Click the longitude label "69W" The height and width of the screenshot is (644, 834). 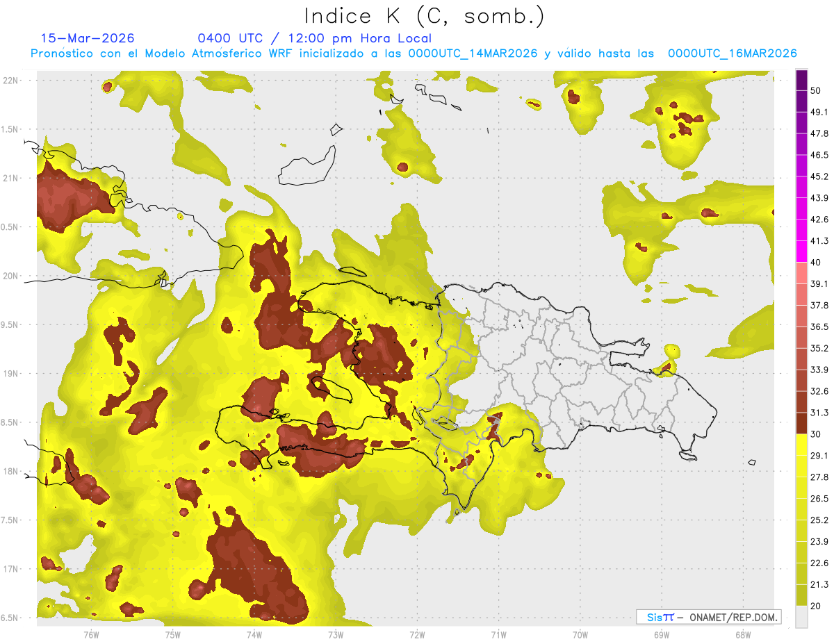(662, 634)
